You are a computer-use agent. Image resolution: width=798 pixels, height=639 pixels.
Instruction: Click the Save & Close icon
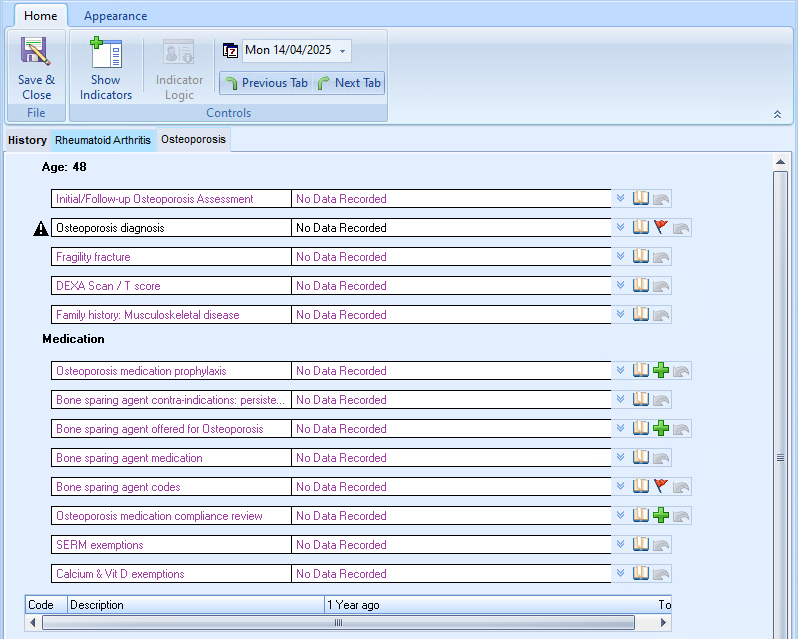[x=35, y=51]
